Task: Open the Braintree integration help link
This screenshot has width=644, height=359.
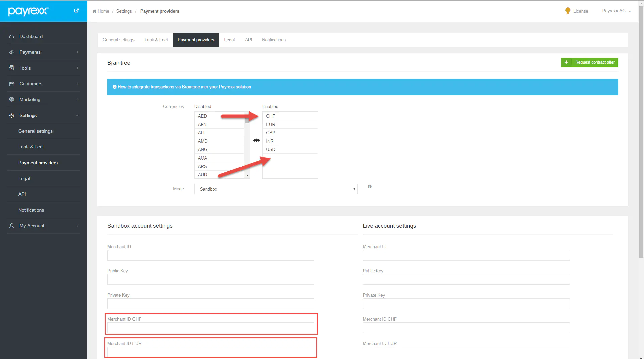Action: coord(184,87)
